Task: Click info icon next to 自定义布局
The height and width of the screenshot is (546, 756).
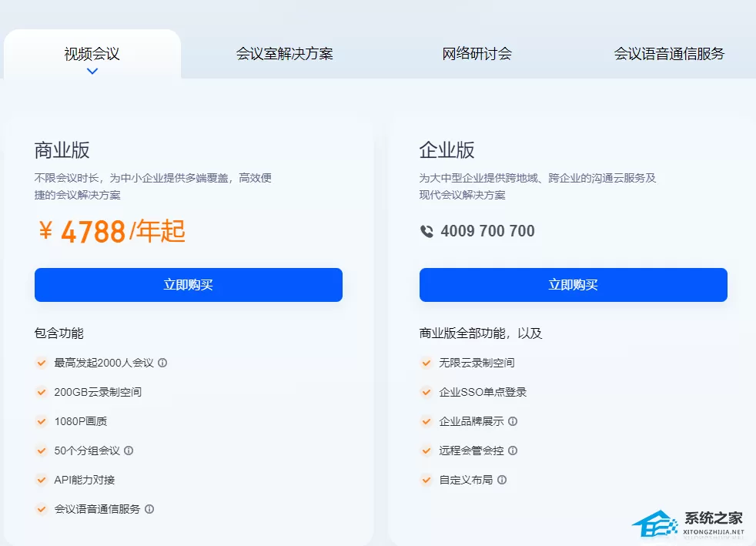Action: 502,480
